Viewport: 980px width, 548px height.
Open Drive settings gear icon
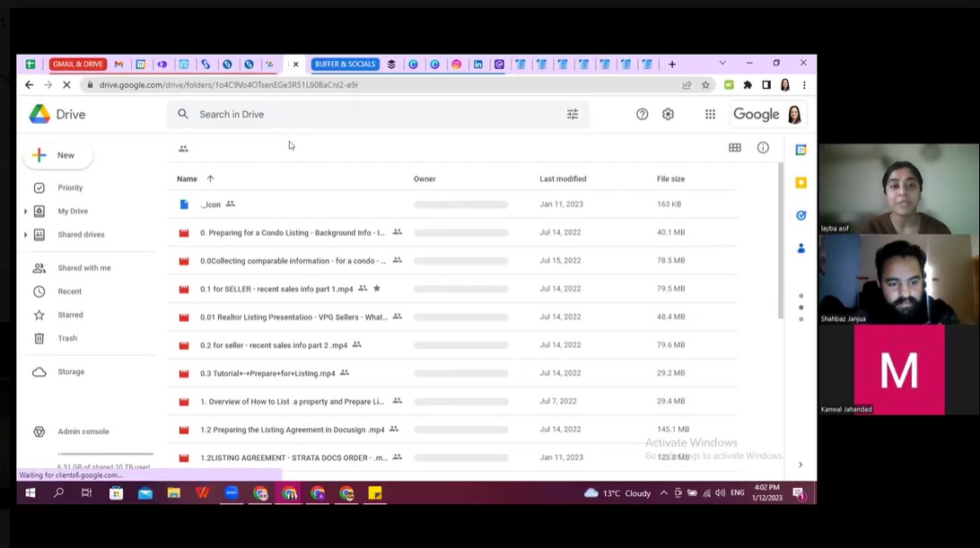point(668,114)
